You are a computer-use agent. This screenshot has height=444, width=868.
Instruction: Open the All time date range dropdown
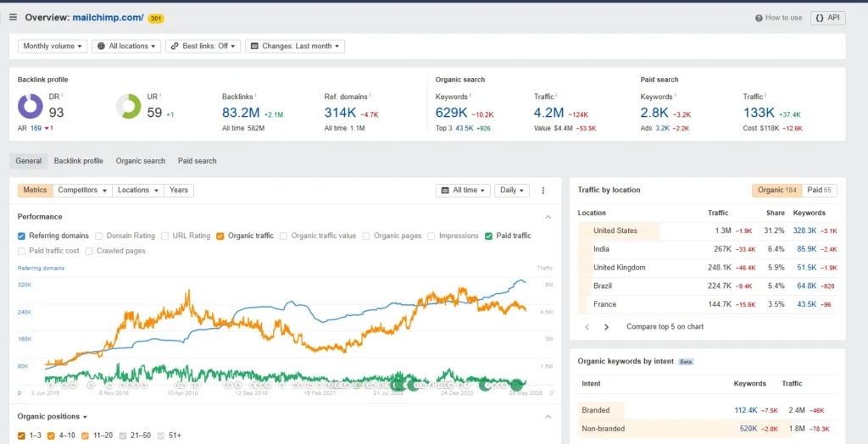(463, 191)
